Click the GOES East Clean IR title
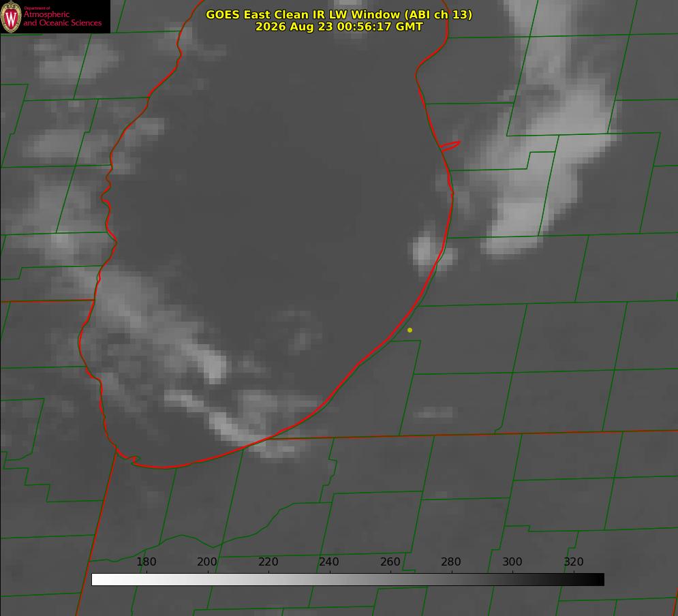Viewport: 678px width, 616px height. [x=339, y=14]
